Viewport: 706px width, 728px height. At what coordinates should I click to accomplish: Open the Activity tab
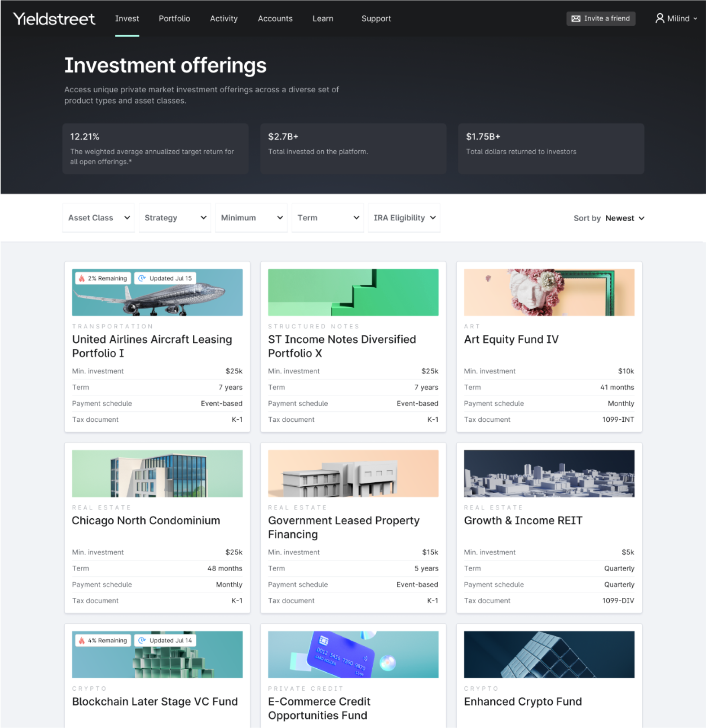(x=224, y=18)
